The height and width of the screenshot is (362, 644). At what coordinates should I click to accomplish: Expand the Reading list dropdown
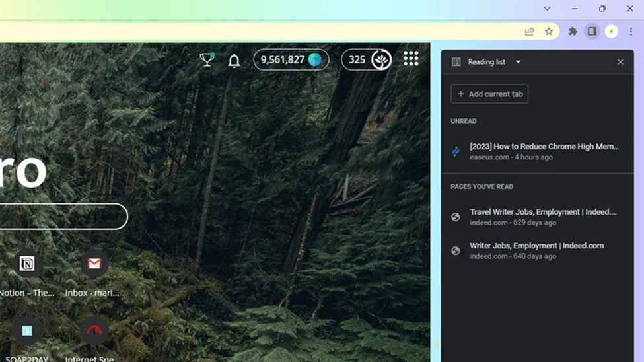click(x=518, y=62)
